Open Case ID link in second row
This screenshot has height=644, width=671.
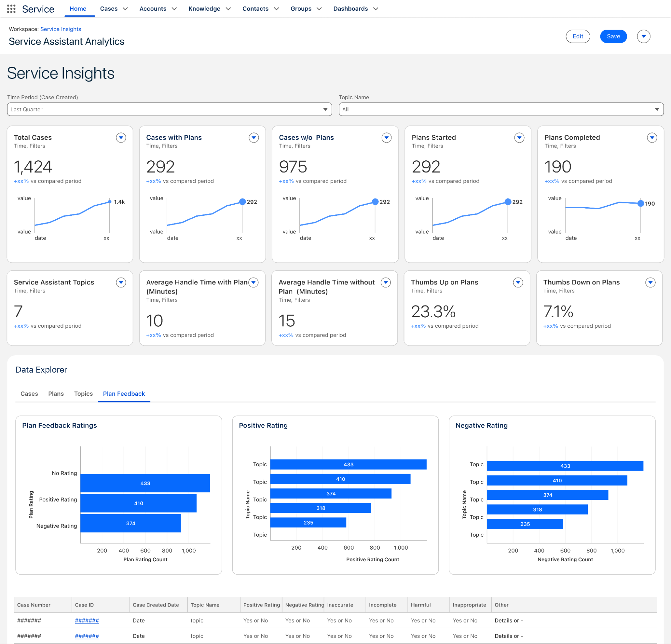point(87,636)
